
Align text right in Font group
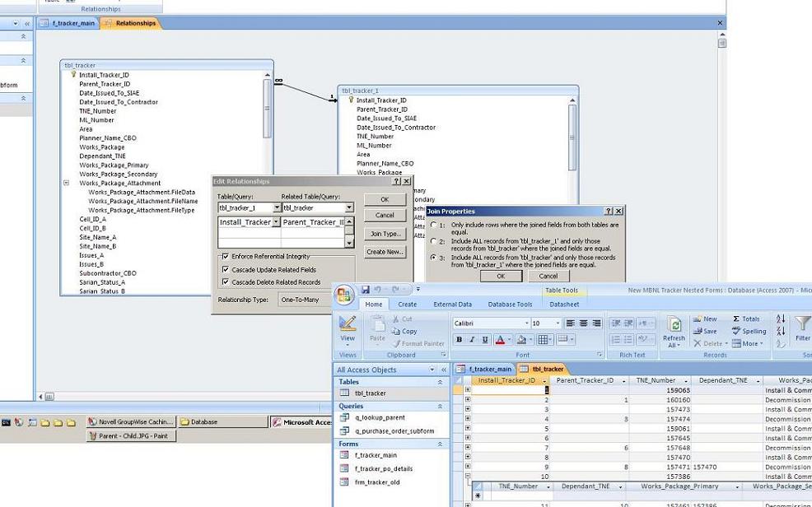tap(596, 323)
